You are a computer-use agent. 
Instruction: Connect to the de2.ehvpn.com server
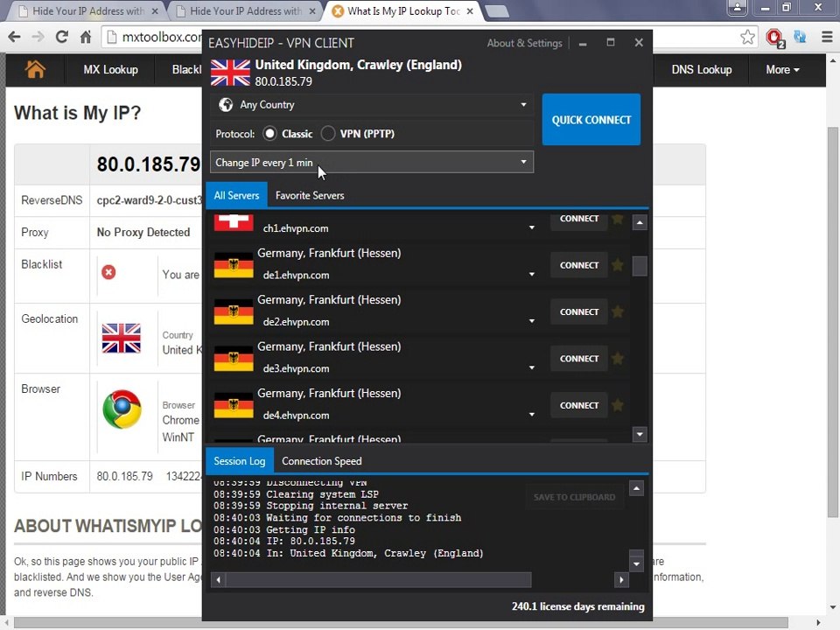coord(578,311)
